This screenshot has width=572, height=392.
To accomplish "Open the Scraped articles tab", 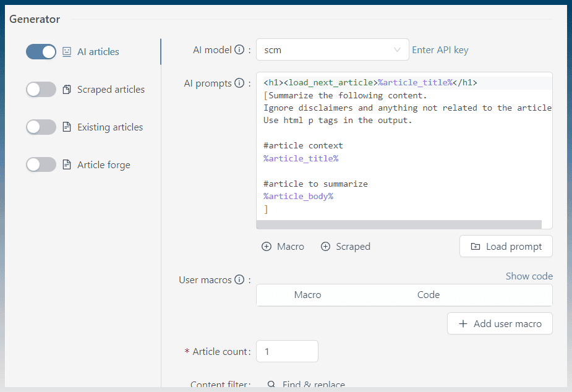I will point(111,89).
